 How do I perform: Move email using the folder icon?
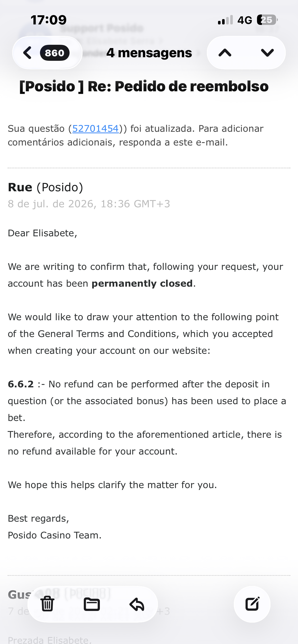pyautogui.click(x=92, y=604)
